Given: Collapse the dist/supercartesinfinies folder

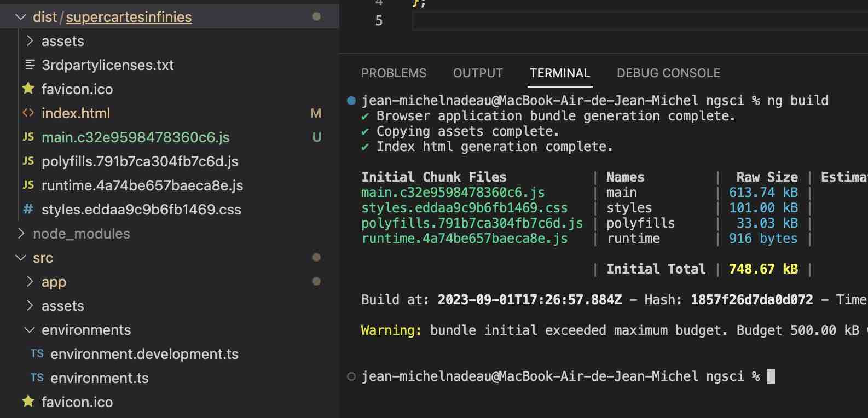Looking at the screenshot, I should [x=21, y=17].
